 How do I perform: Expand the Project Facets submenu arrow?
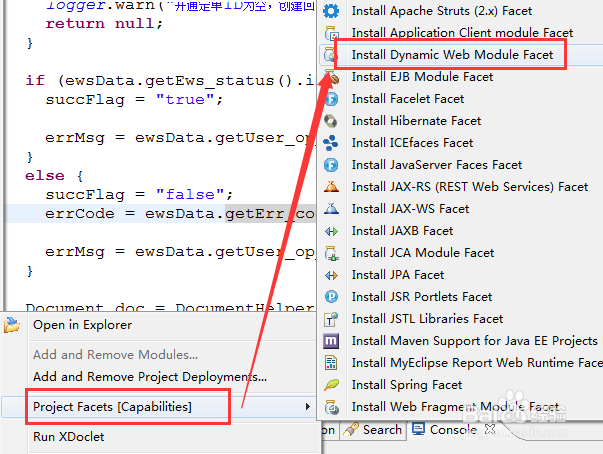pyautogui.click(x=307, y=407)
